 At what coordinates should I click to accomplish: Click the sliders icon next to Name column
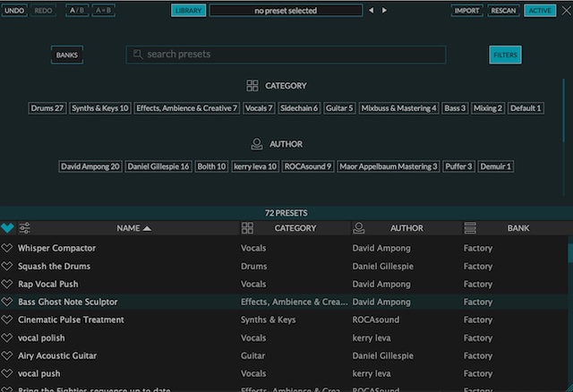tap(25, 228)
